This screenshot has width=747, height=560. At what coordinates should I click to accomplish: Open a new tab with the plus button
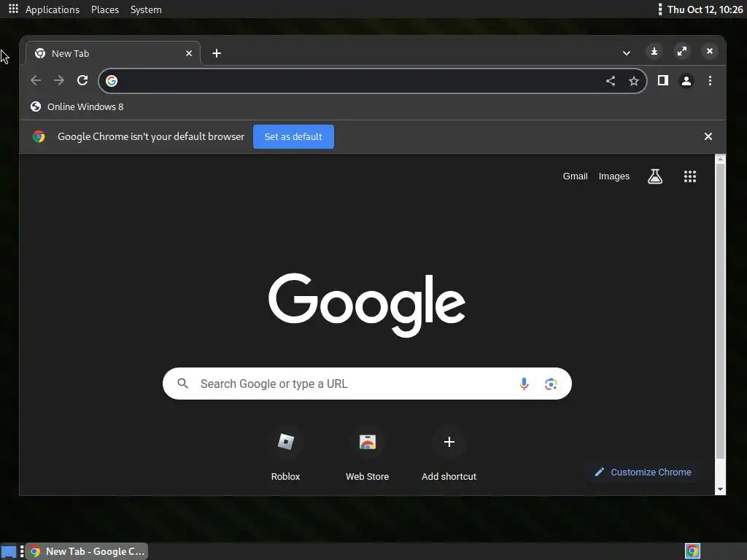(x=216, y=53)
